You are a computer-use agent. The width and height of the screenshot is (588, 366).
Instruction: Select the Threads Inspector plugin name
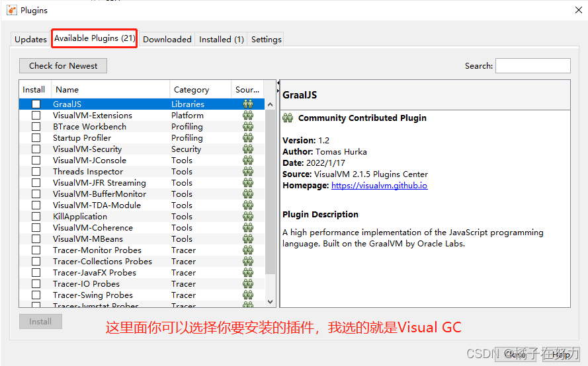click(88, 172)
